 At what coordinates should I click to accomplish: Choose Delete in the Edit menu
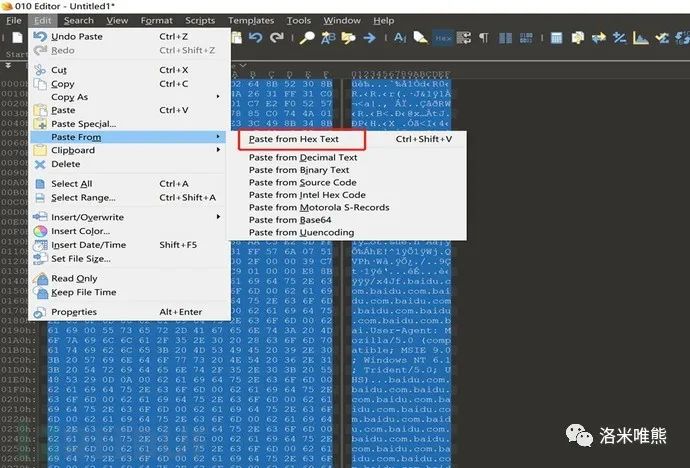point(129,164)
